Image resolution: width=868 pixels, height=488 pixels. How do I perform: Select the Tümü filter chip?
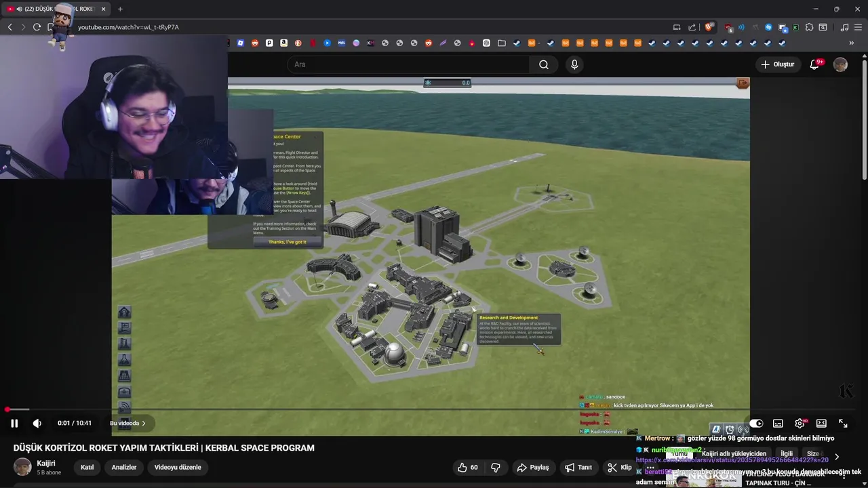(x=679, y=454)
